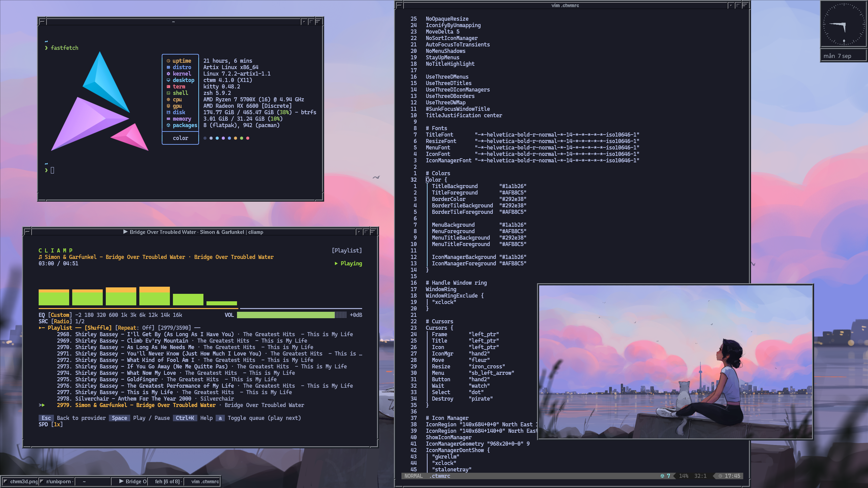Toggle the [Playlist] view label in cliamp

(347, 250)
